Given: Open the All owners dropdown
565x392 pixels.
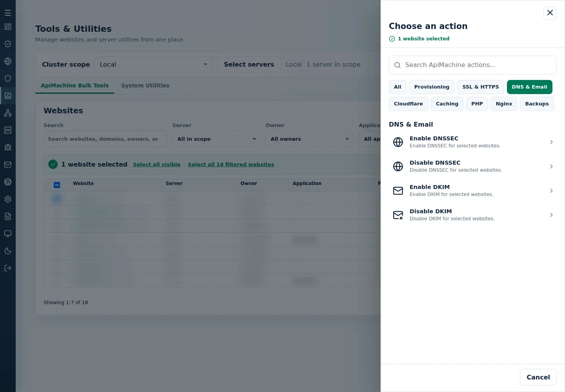Looking at the screenshot, I should pyautogui.click(x=310, y=139).
